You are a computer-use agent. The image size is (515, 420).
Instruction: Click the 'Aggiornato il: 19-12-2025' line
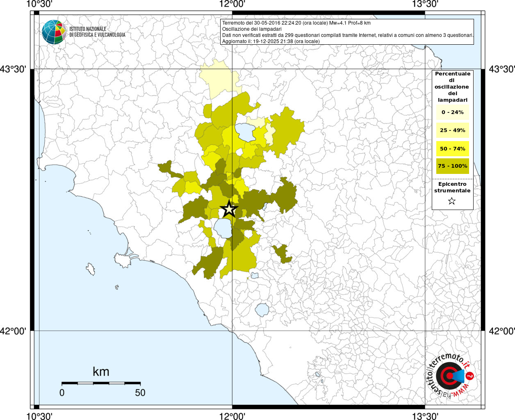point(271,41)
